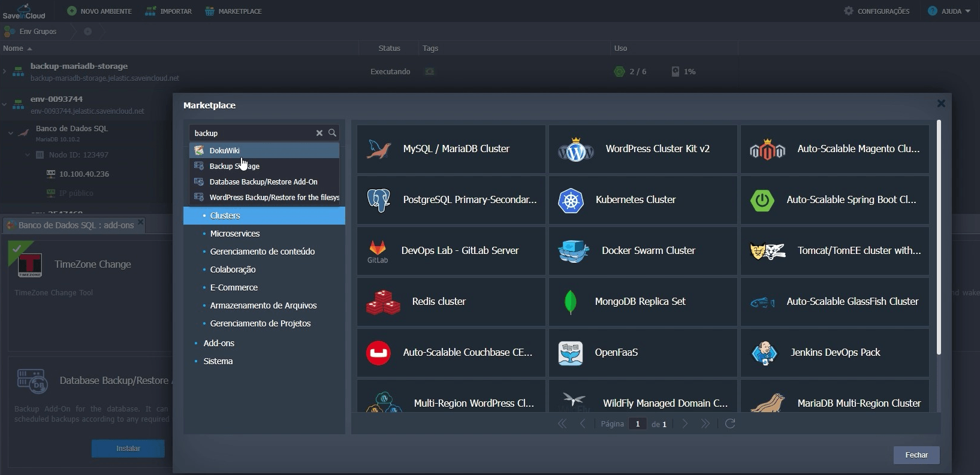Click the Instalar button for Database Backup/Restore
This screenshot has width=980, height=475.
coord(128,449)
